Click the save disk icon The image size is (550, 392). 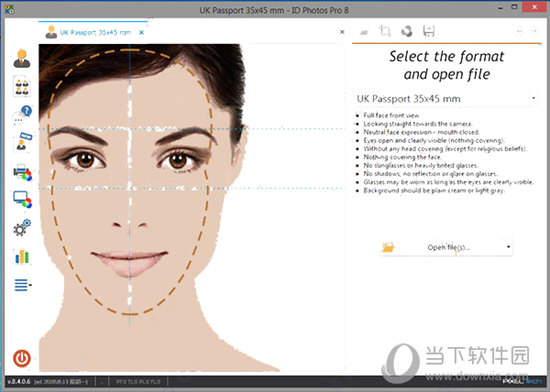point(429,32)
